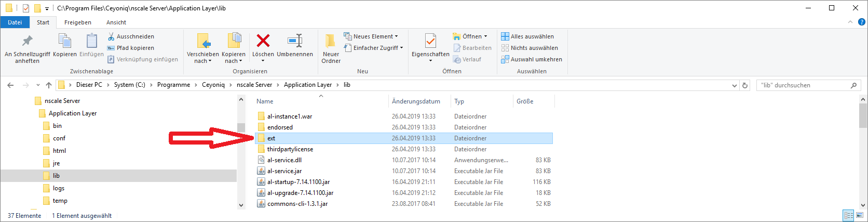Pin to quick access using An Schnellzugriff anheften
Screen dimensions: 868x222
click(27, 41)
